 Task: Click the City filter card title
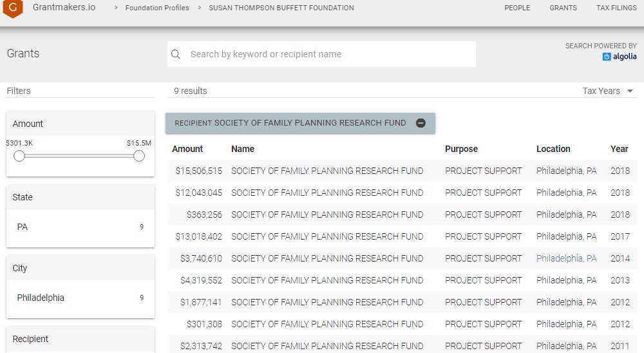[x=20, y=269]
